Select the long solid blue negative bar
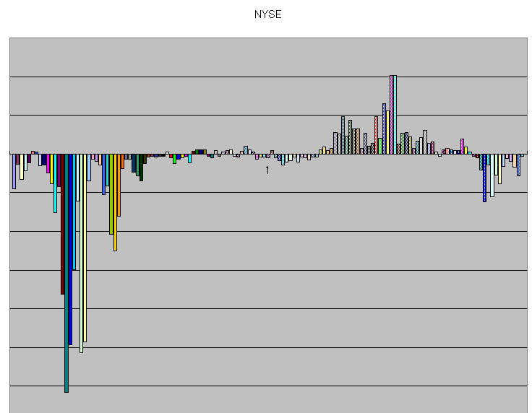 coord(70,249)
